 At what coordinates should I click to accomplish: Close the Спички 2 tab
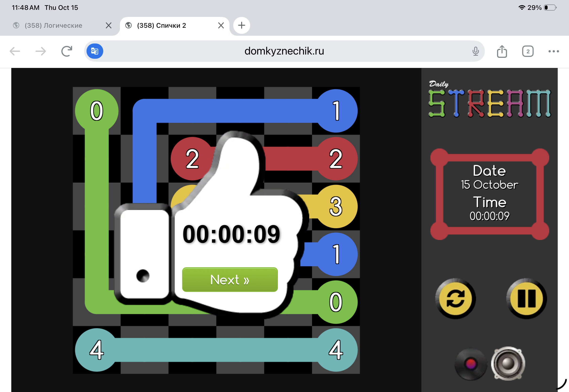221,25
